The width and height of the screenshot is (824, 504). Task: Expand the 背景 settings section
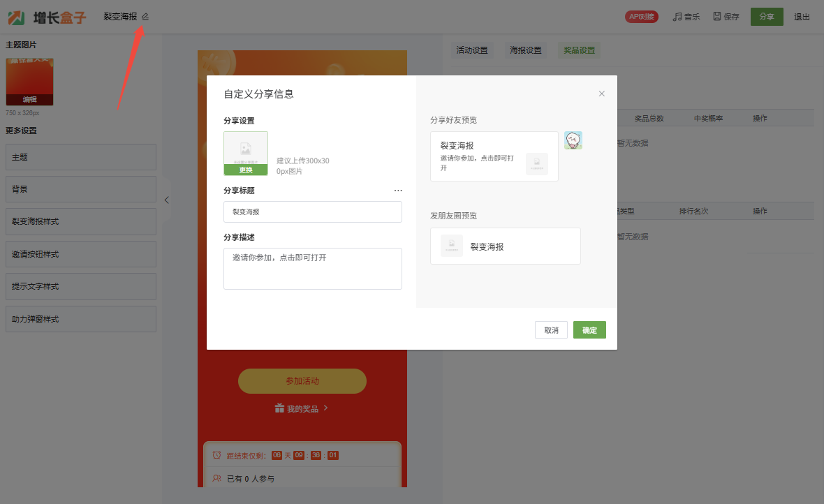[81, 189]
